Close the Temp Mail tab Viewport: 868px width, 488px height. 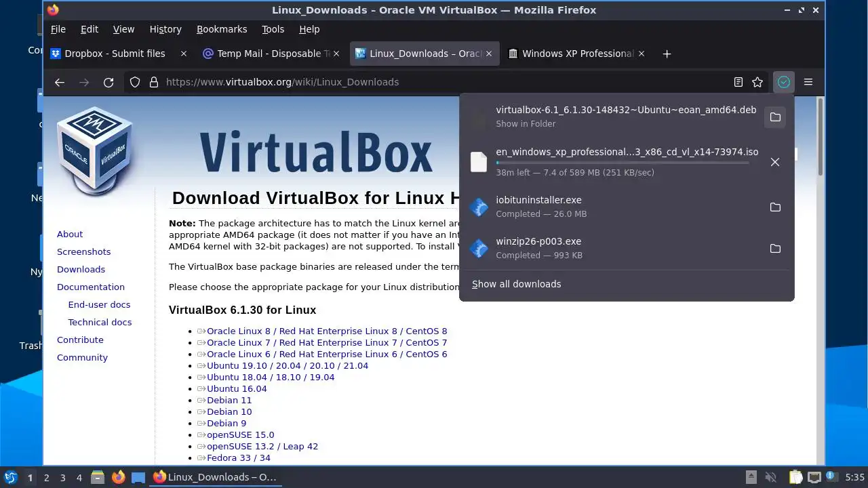(x=336, y=54)
